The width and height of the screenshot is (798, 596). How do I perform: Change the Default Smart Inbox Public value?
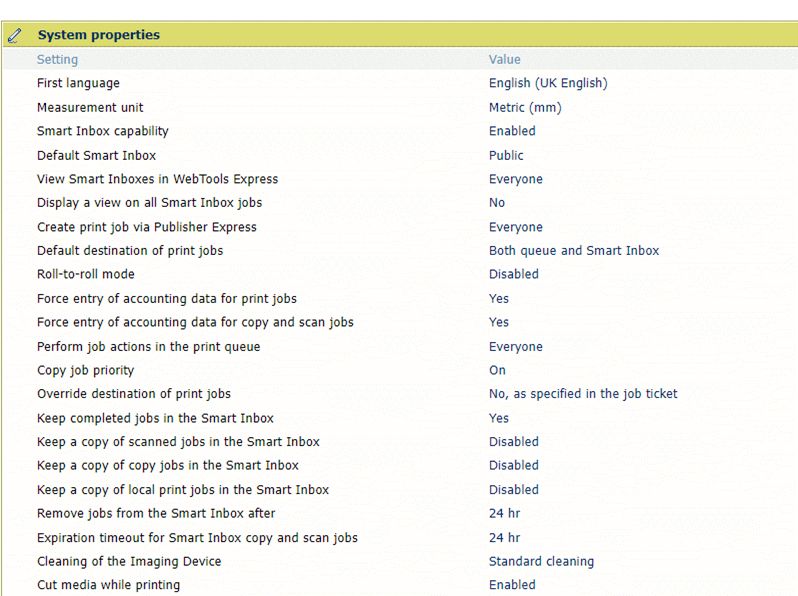(506, 155)
